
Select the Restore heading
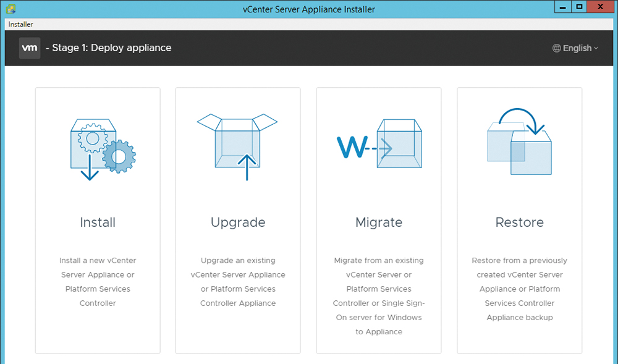[520, 222]
